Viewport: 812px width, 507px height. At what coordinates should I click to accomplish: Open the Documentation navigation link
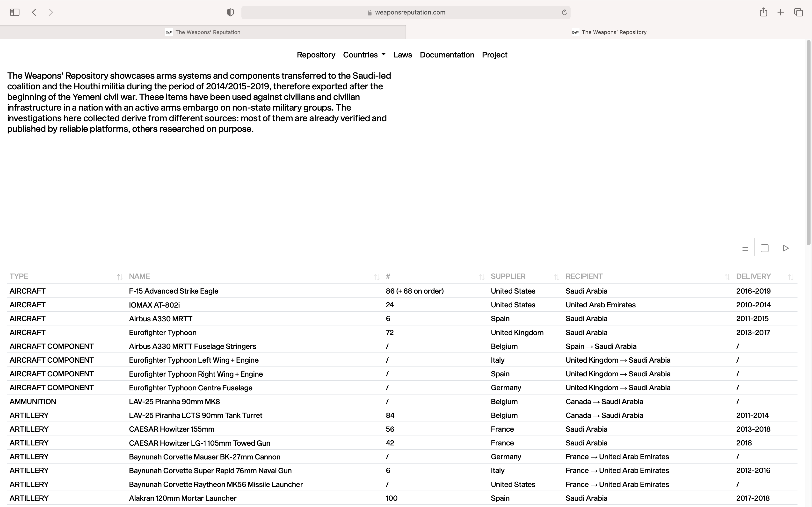(447, 55)
